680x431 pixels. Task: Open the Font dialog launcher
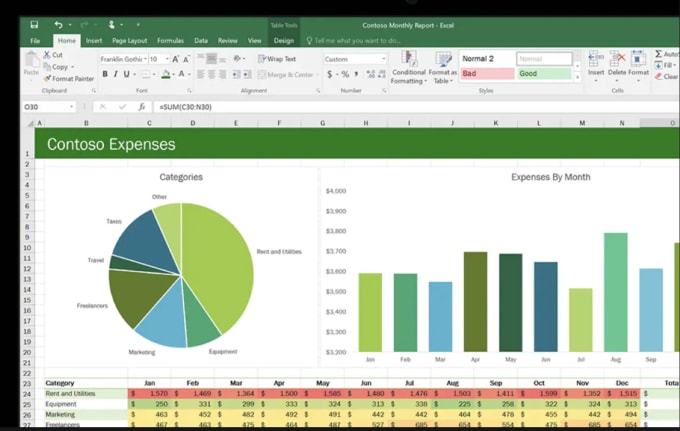[x=190, y=91]
